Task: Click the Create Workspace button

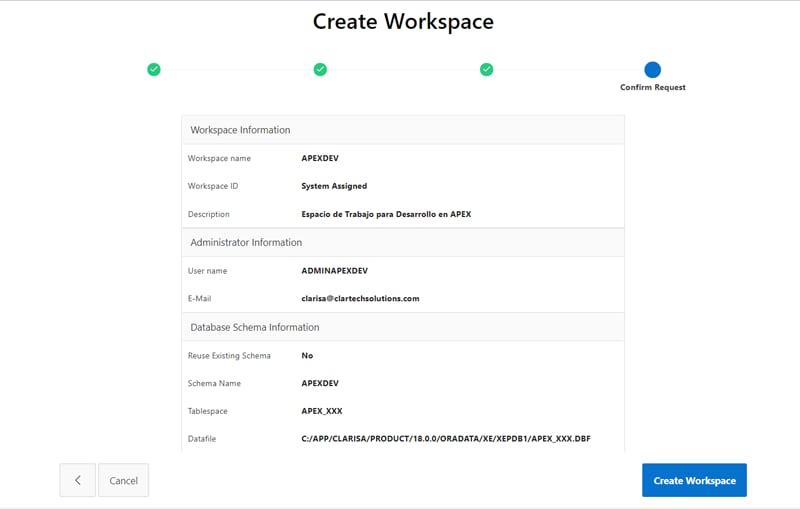Action: coord(694,480)
